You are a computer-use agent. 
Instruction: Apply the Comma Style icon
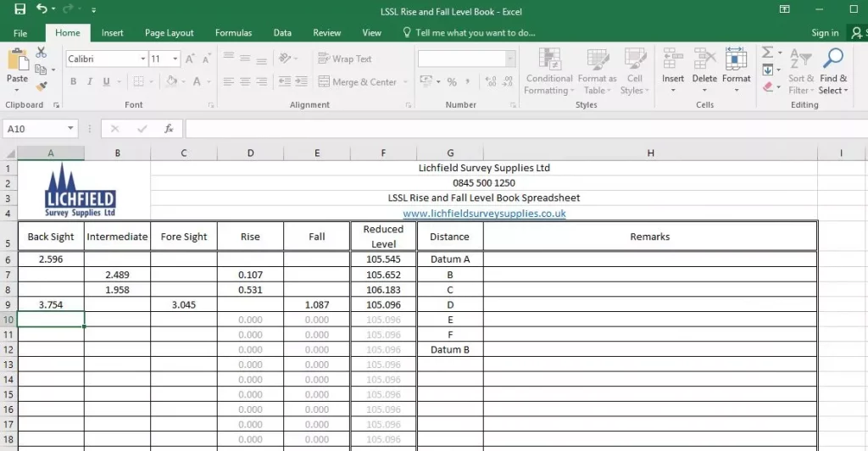468,82
